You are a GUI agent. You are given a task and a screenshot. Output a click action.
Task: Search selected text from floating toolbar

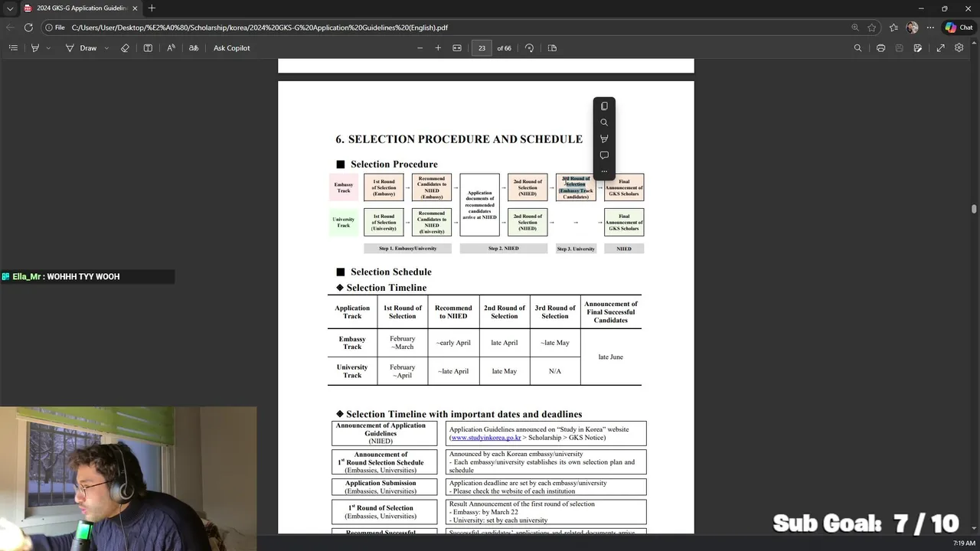click(x=604, y=122)
